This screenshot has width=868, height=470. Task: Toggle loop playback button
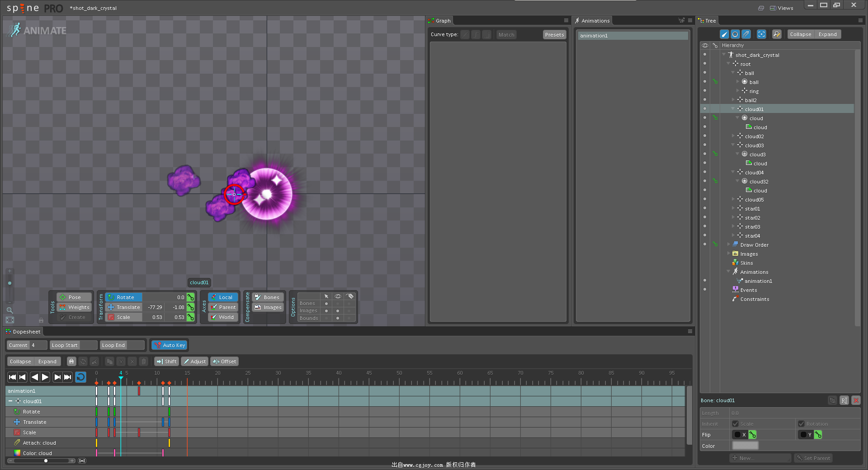(x=80, y=377)
